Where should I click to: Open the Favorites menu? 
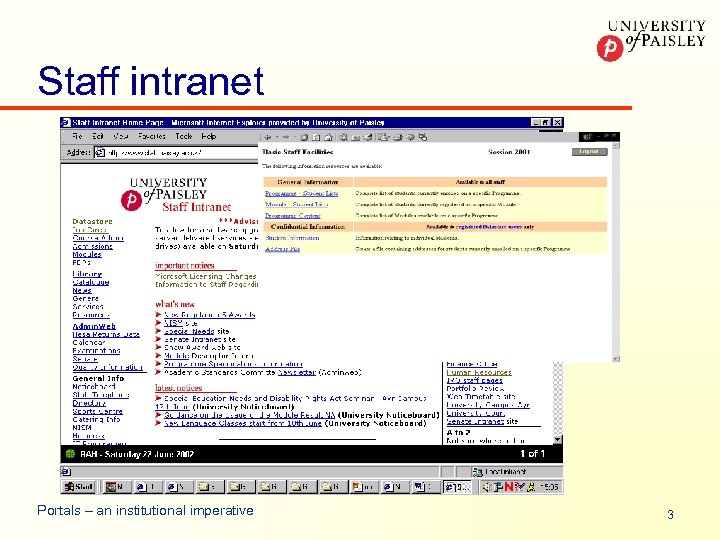pyautogui.click(x=152, y=136)
